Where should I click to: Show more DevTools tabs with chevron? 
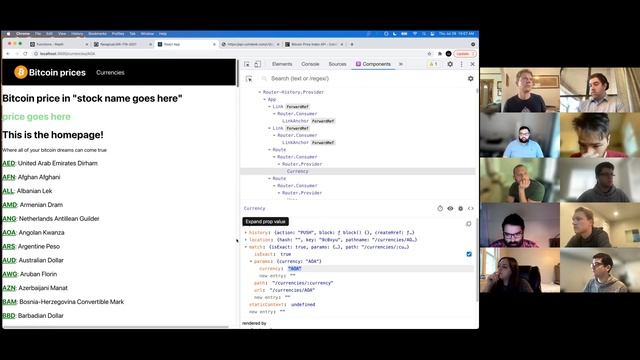tap(401, 64)
